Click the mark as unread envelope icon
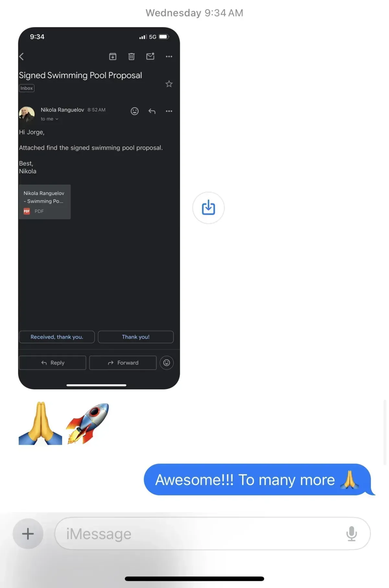The width and height of the screenshot is (389, 588). pos(150,56)
